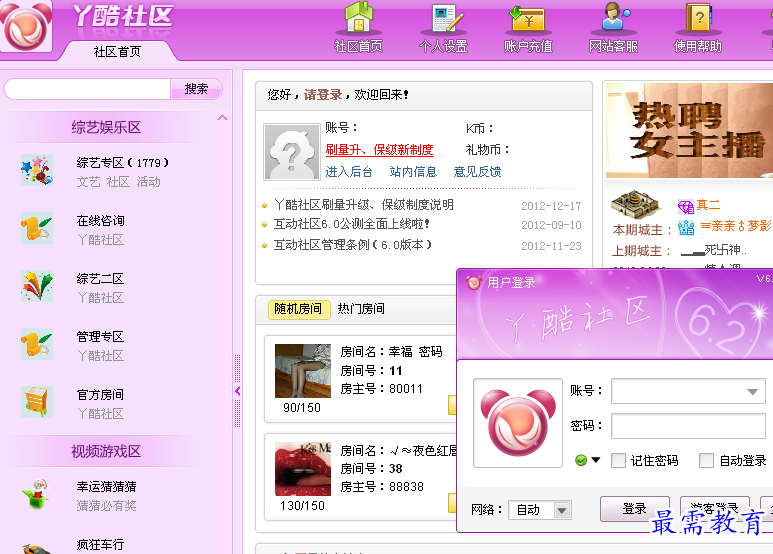
Task: Collapse the 综艺娱乐区 section arrow
Action: click(222, 117)
